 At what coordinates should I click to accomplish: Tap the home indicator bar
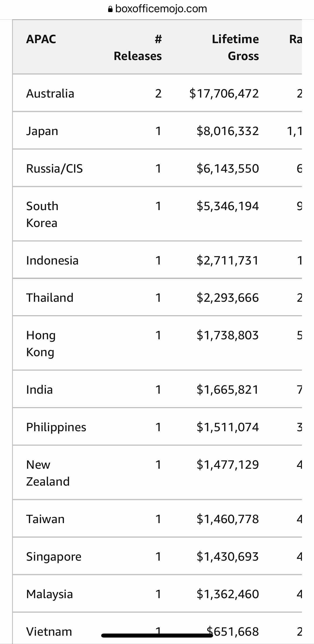tap(157, 635)
